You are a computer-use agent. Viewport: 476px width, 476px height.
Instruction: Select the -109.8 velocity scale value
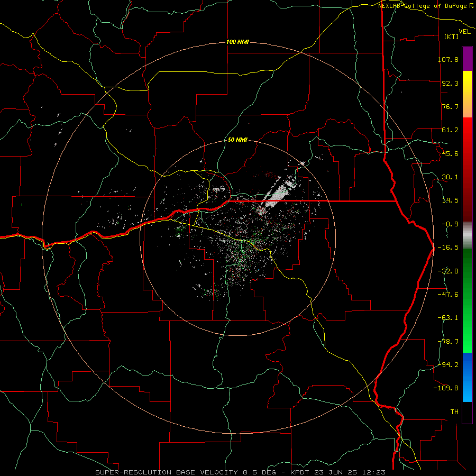(x=446, y=388)
